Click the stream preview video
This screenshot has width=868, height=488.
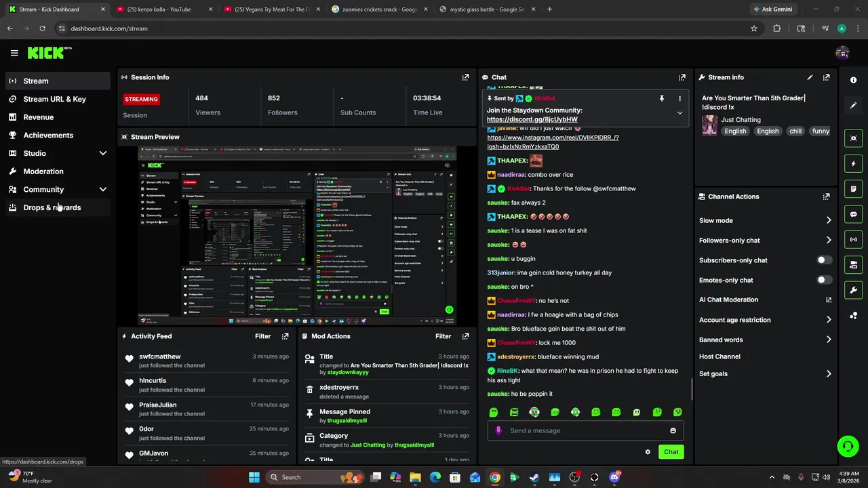coord(297,235)
